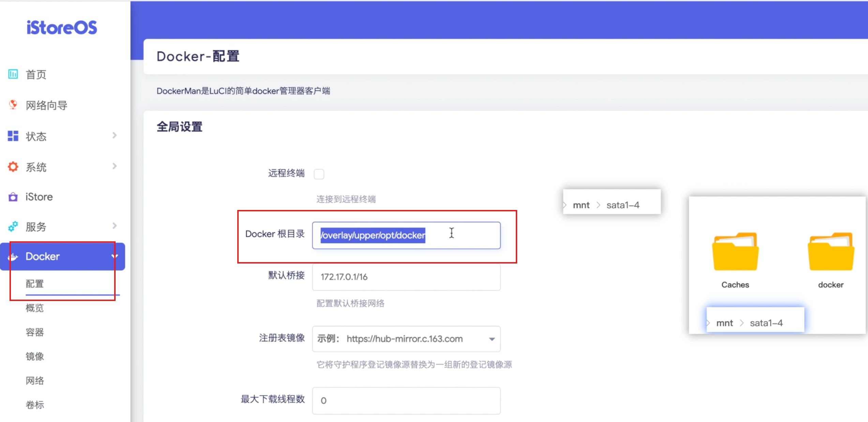Expand the 服务 menu chevron
The image size is (868, 422).
tap(115, 226)
